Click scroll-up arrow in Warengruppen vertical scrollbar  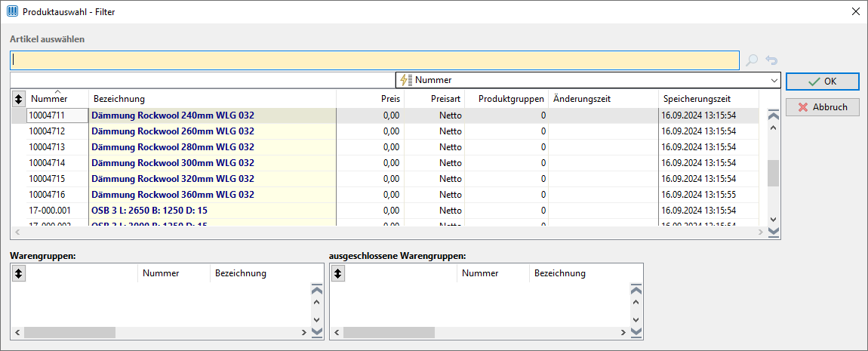(x=317, y=302)
